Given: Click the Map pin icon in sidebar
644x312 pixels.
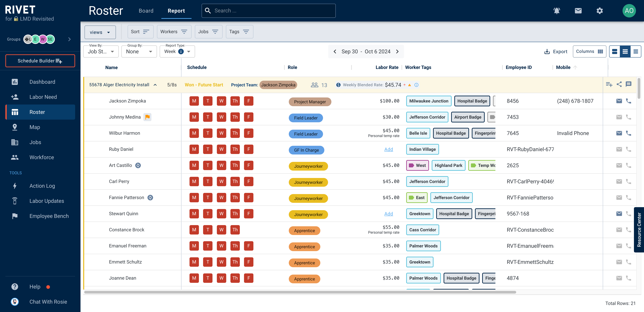Looking at the screenshot, I should coord(15,127).
